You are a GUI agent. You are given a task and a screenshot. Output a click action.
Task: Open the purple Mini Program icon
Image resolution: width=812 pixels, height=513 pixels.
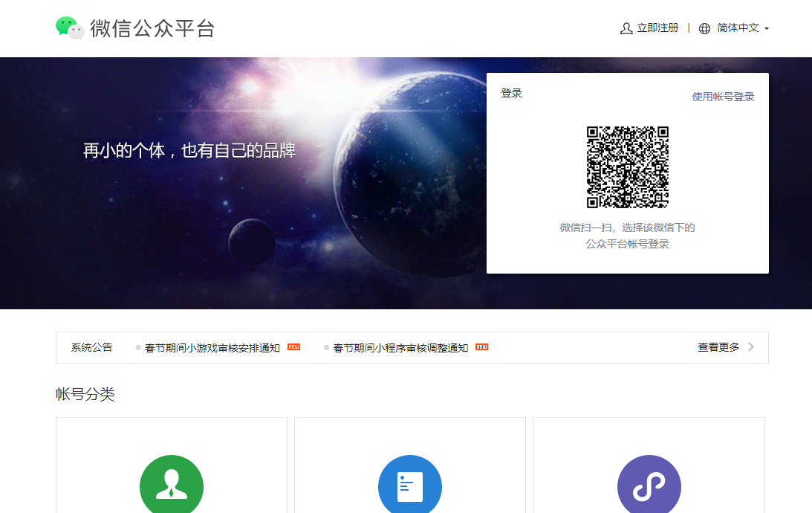(649, 485)
